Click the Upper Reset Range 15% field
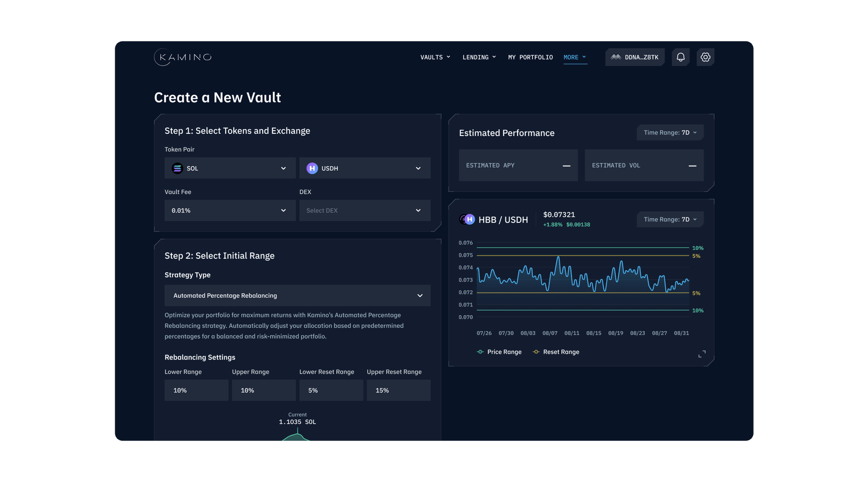 tap(398, 390)
